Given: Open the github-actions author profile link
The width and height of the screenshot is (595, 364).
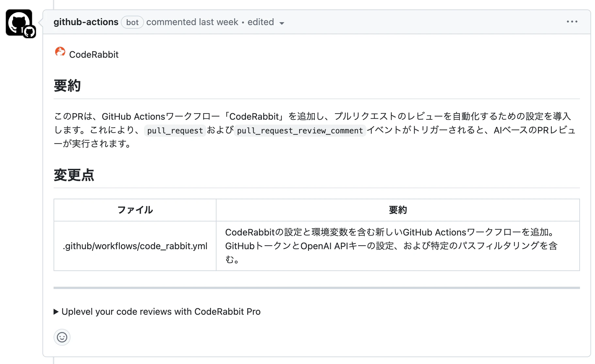Looking at the screenshot, I should 86,22.
